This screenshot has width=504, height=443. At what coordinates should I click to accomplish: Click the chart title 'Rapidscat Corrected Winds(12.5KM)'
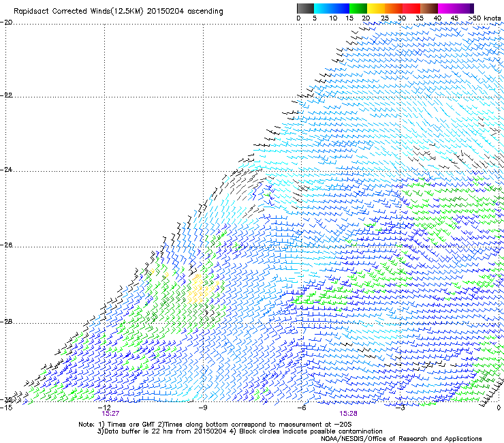pyautogui.click(x=78, y=12)
